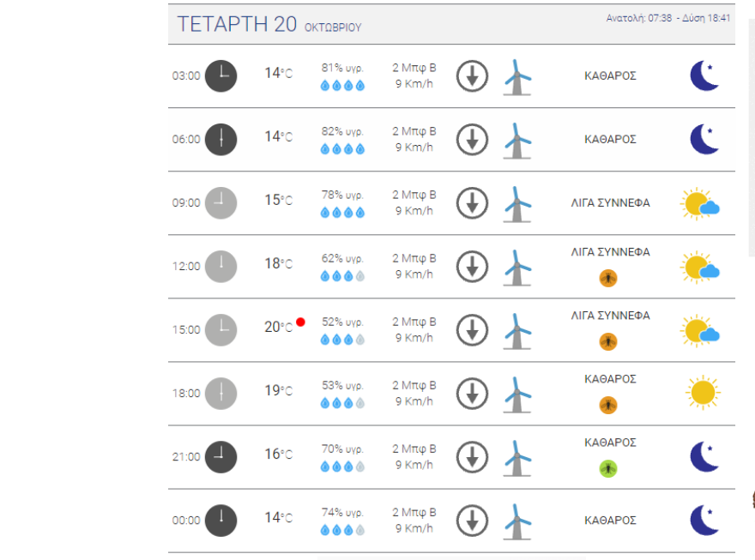Click the wind direction arrow at 21:00
The image size is (755, 560).
[x=472, y=457]
